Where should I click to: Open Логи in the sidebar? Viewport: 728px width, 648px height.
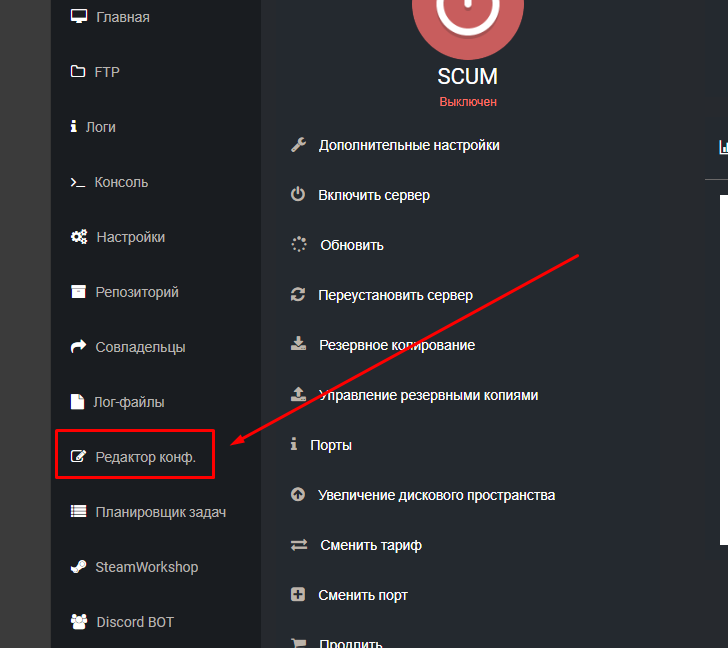(x=101, y=127)
